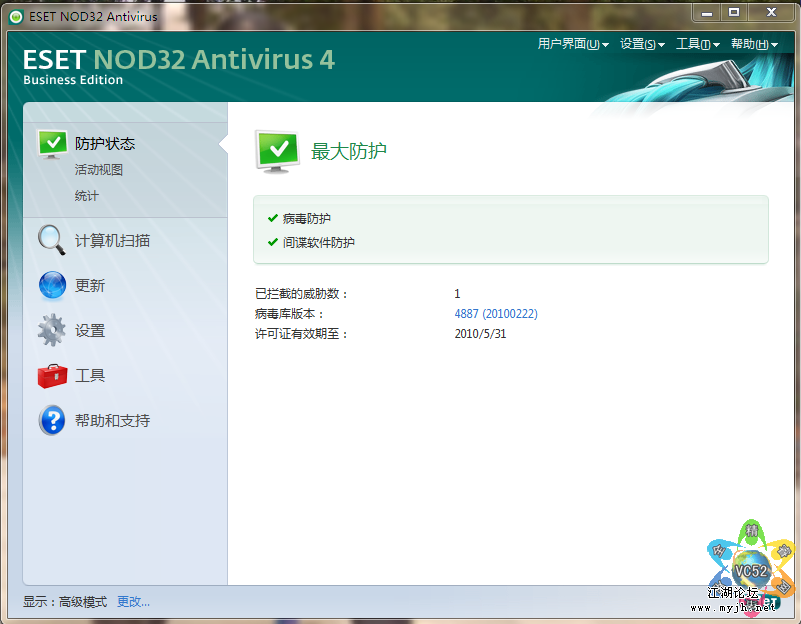Image resolution: width=801 pixels, height=624 pixels.
Task: Click the 许可证有效期至 label
Action: (x=301, y=334)
